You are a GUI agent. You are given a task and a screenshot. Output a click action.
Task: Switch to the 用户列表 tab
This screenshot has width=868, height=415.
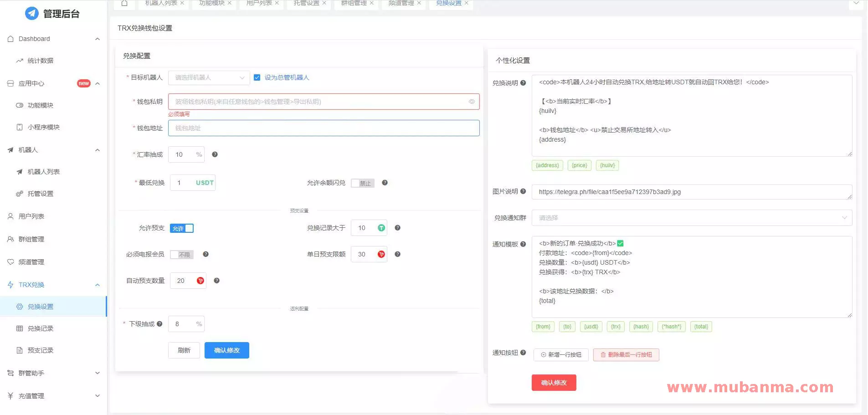[259, 4]
